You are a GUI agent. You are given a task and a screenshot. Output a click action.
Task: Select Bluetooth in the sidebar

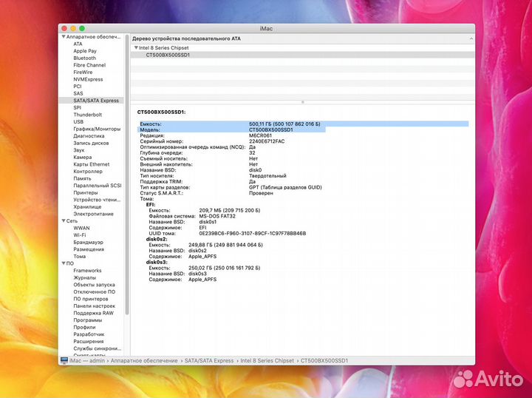(84, 58)
